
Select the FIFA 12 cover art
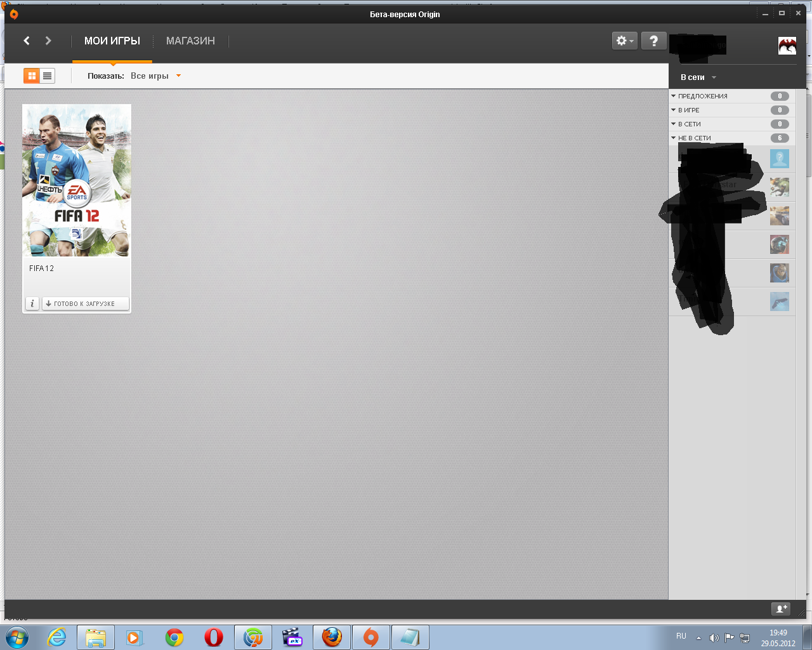(x=77, y=181)
